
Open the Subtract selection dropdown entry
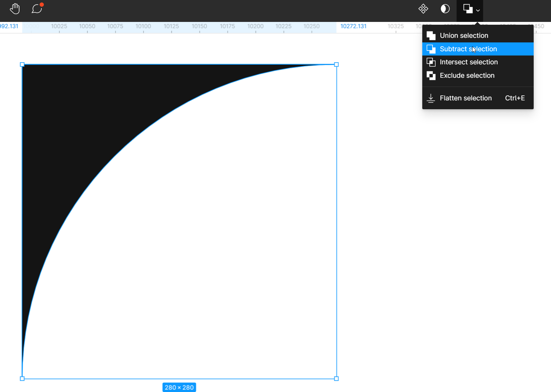(x=468, y=49)
